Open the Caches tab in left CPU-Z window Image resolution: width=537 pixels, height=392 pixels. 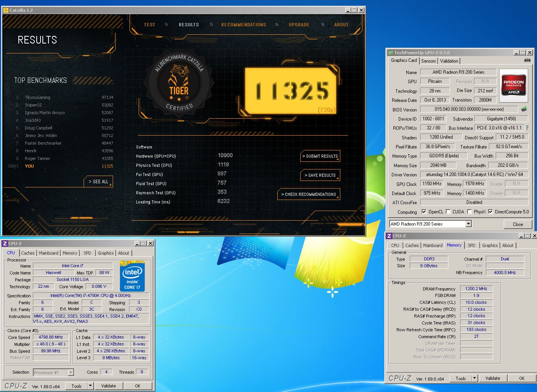pyautogui.click(x=28, y=253)
